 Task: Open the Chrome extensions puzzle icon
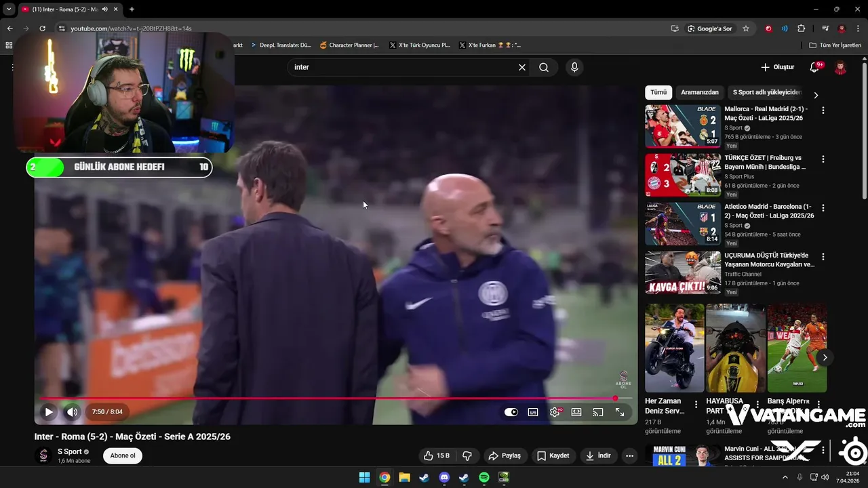pos(801,28)
